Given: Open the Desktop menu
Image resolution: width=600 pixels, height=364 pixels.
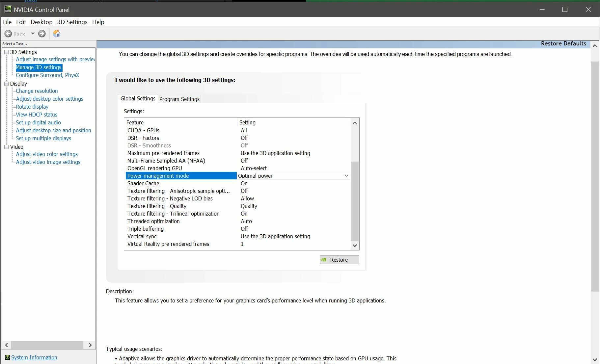Looking at the screenshot, I should pyautogui.click(x=41, y=22).
